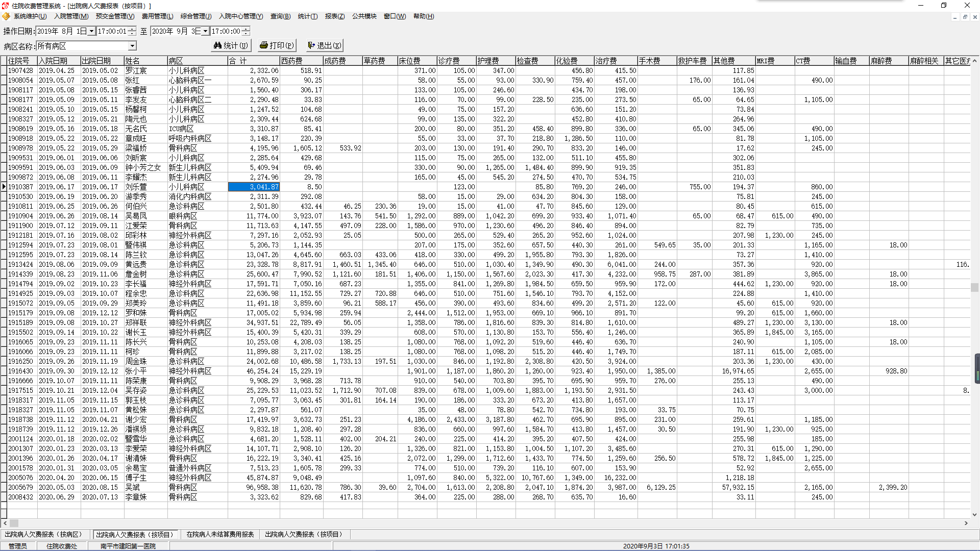This screenshot has height=551, width=980.
Task: Expand the 病区名称 ward combo box
Action: 132,46
